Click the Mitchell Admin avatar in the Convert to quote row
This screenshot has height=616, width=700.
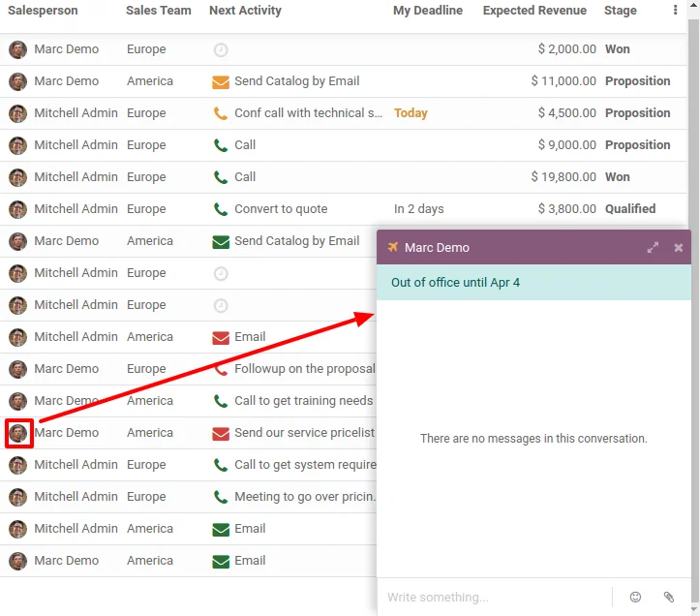pyautogui.click(x=17, y=209)
